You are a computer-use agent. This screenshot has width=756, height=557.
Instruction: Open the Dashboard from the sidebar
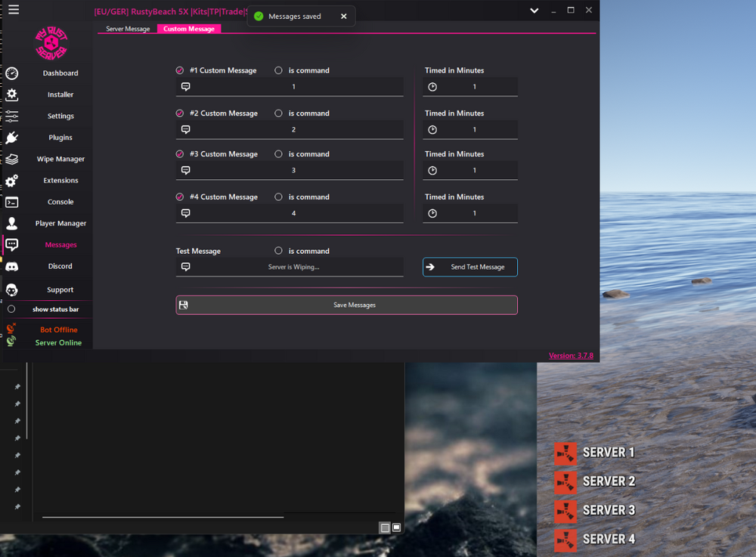[11, 73]
